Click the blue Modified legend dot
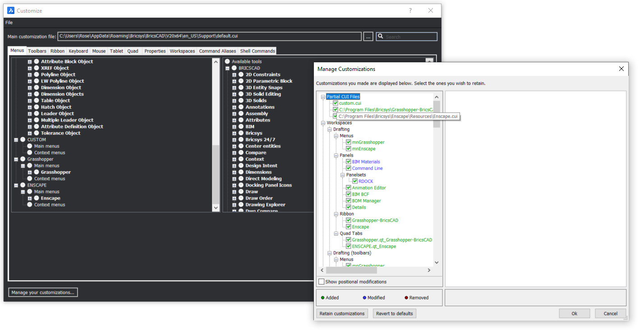 (364, 298)
